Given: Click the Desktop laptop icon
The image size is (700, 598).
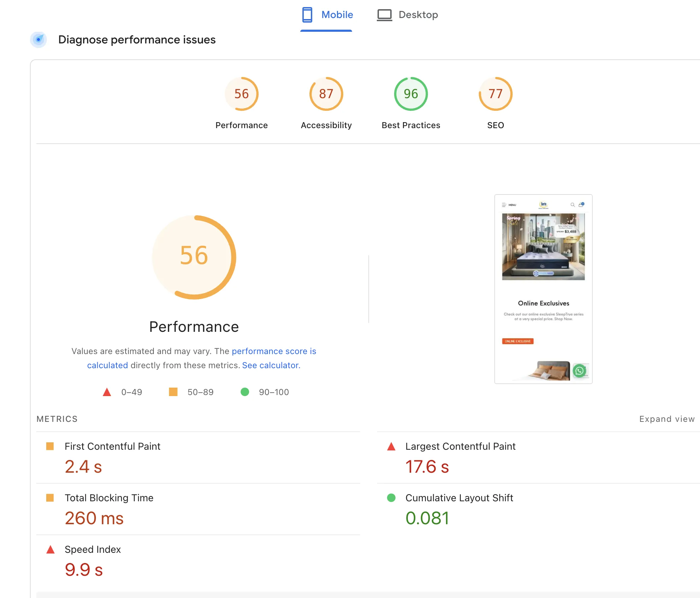Looking at the screenshot, I should coord(385,14).
